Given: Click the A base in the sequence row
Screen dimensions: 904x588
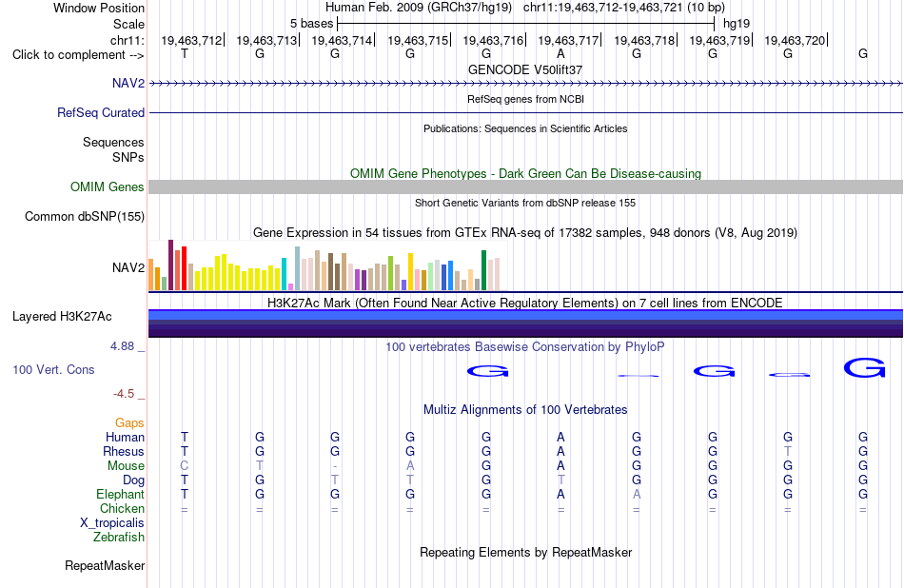Looking at the screenshot, I should pyautogui.click(x=560, y=54).
